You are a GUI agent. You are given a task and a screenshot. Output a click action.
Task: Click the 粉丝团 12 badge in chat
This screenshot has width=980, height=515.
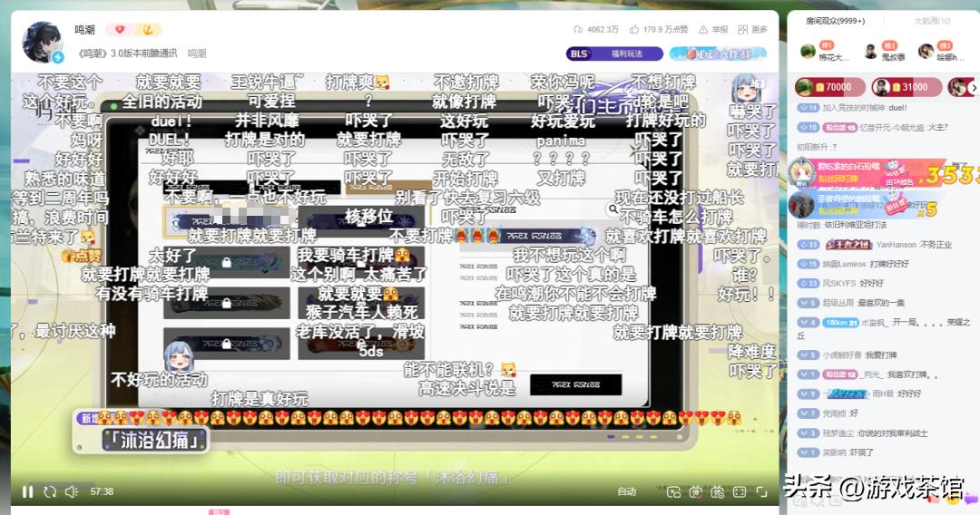pos(839,374)
